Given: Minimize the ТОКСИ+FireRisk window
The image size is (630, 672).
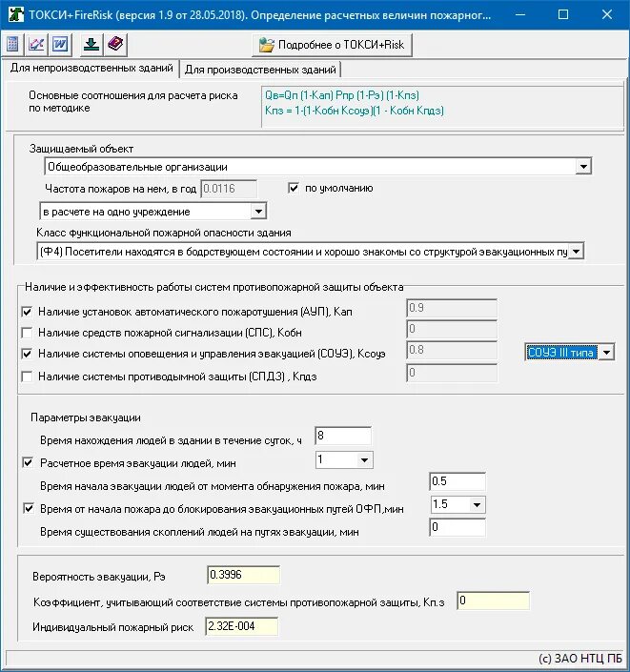Looking at the screenshot, I should pos(520,14).
